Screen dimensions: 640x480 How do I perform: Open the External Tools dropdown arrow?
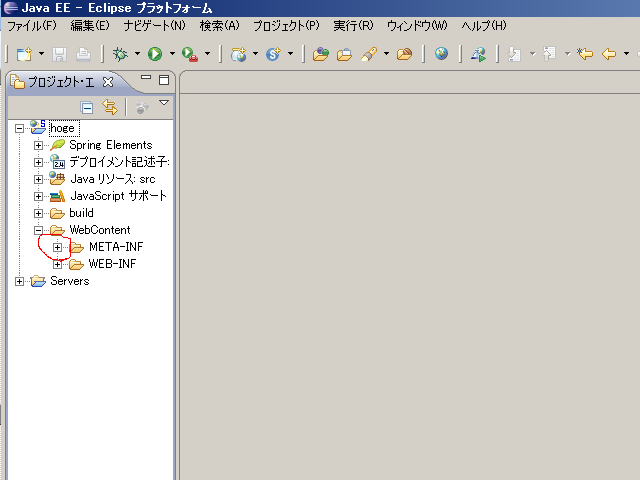[207, 53]
